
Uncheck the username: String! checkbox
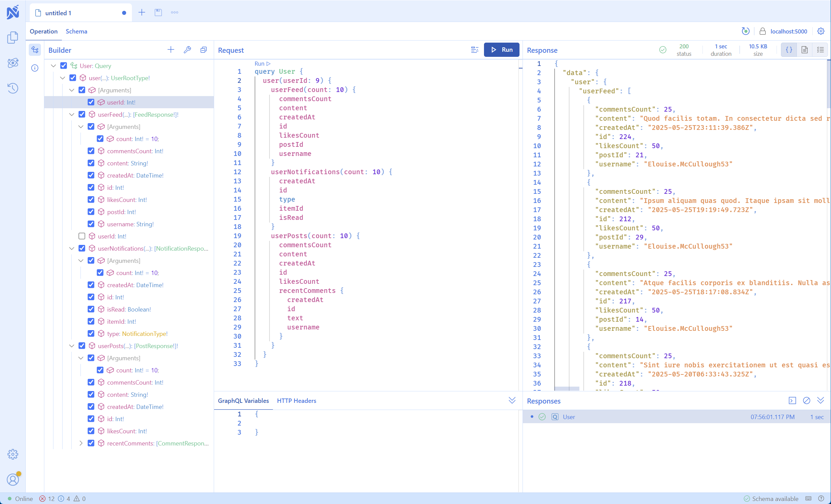[91, 224]
